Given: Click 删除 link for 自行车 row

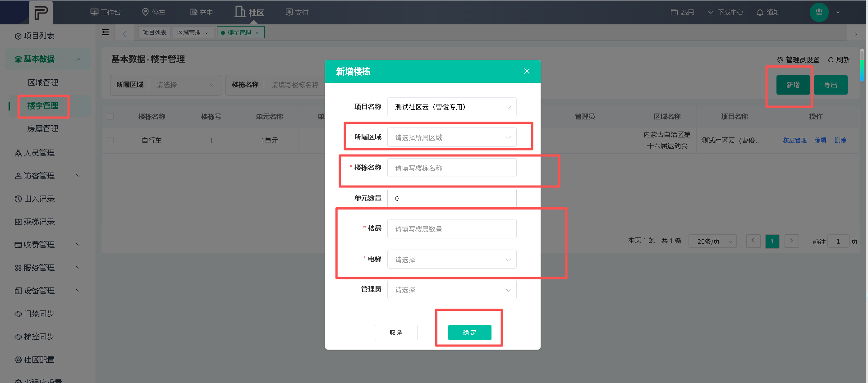Looking at the screenshot, I should 840,141.
